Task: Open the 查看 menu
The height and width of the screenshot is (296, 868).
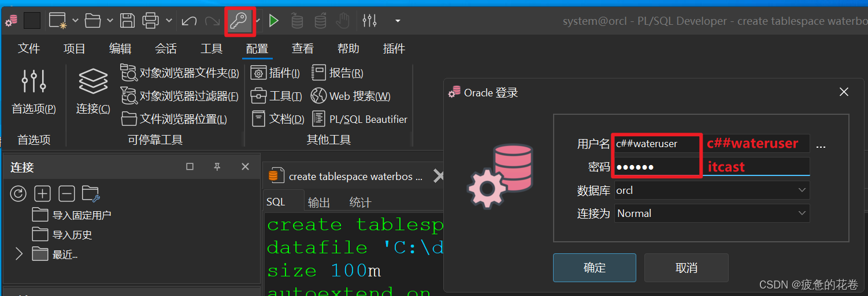Action: pos(303,49)
